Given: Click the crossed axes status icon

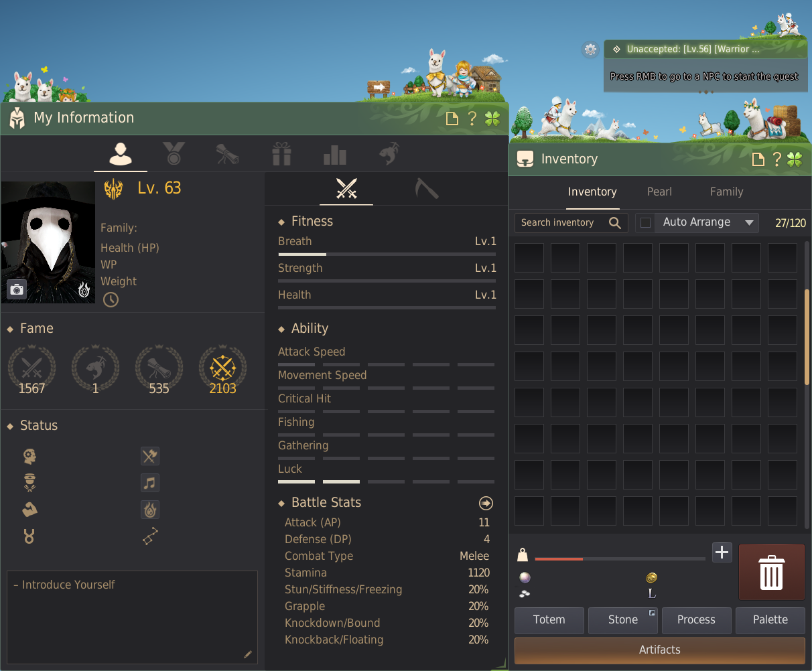Looking at the screenshot, I should 150,456.
